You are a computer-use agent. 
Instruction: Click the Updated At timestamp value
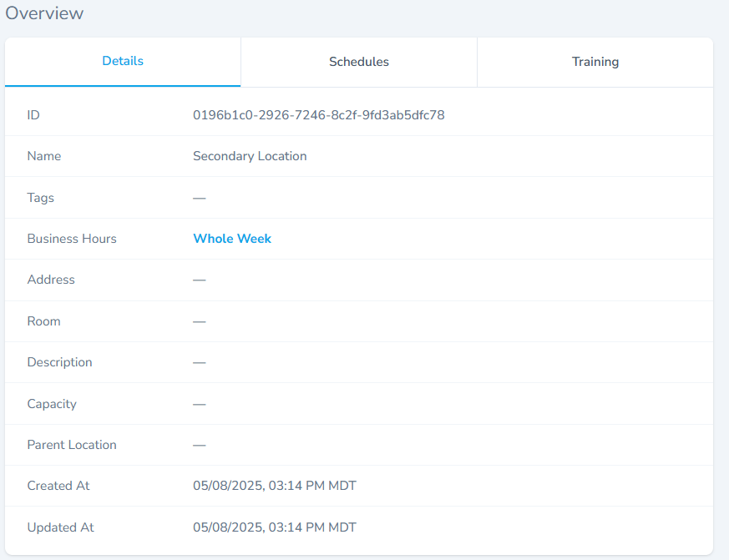pyautogui.click(x=274, y=527)
